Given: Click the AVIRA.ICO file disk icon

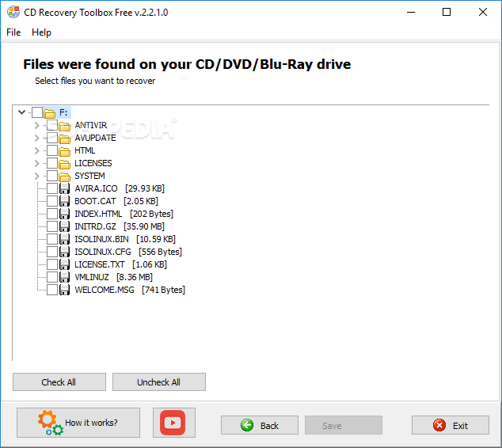Looking at the screenshot, I should click(x=65, y=188).
